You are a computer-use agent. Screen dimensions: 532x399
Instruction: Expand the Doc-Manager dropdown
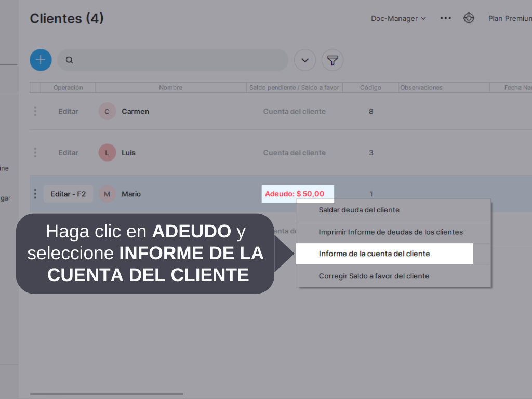tap(398, 18)
